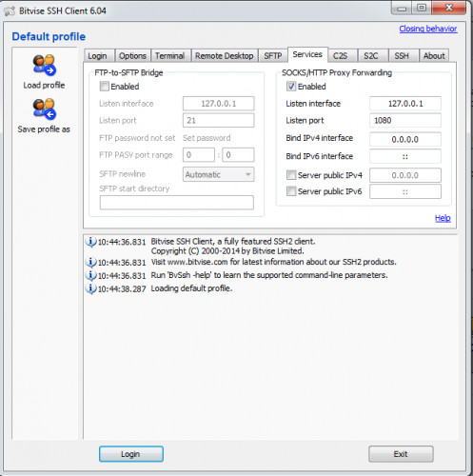Screen dimensions: 473x476
Task: Click the Bitvise app icon in title bar
Action: tap(10, 11)
